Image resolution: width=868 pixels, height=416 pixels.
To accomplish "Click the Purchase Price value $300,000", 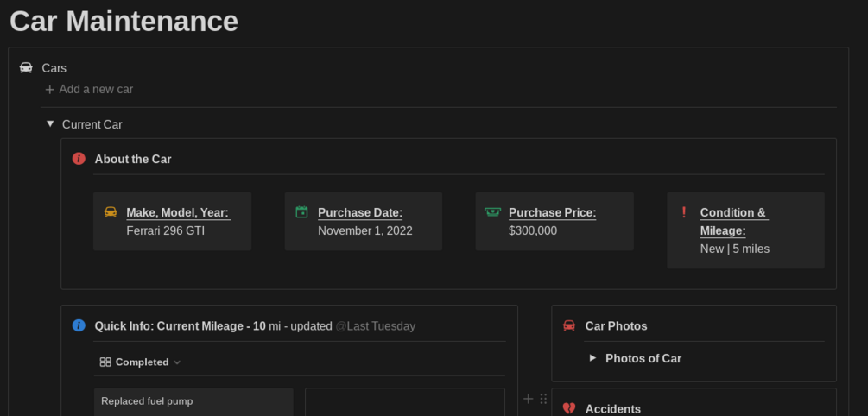I will (x=533, y=230).
